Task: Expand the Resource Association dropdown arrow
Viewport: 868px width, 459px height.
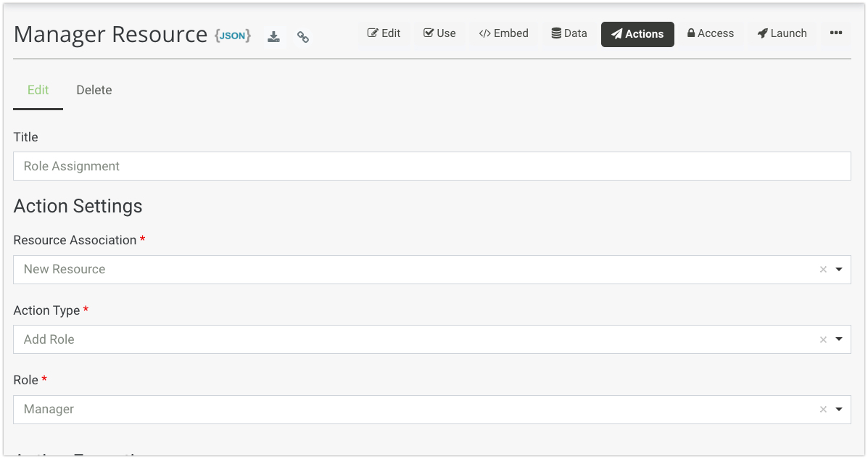Action: [839, 270]
